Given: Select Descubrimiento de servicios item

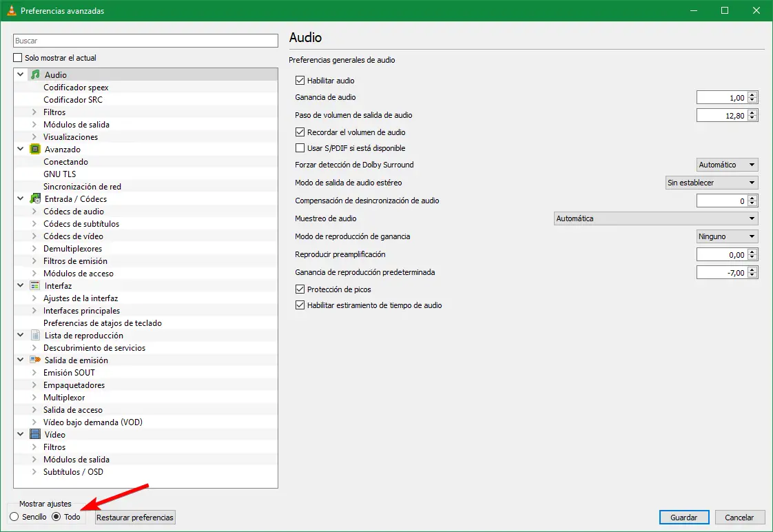Looking at the screenshot, I should coord(94,347).
